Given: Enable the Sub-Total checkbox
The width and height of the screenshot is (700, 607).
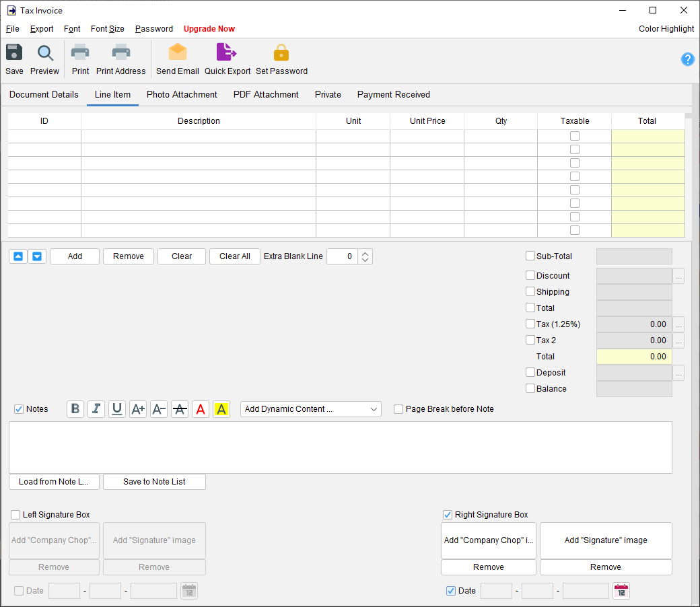Looking at the screenshot, I should [530, 256].
